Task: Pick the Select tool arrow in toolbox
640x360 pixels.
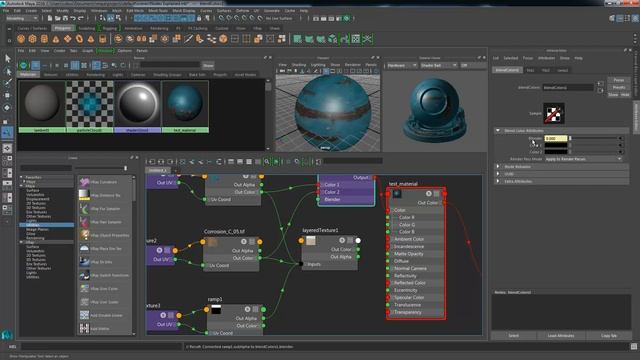Action: point(7,59)
